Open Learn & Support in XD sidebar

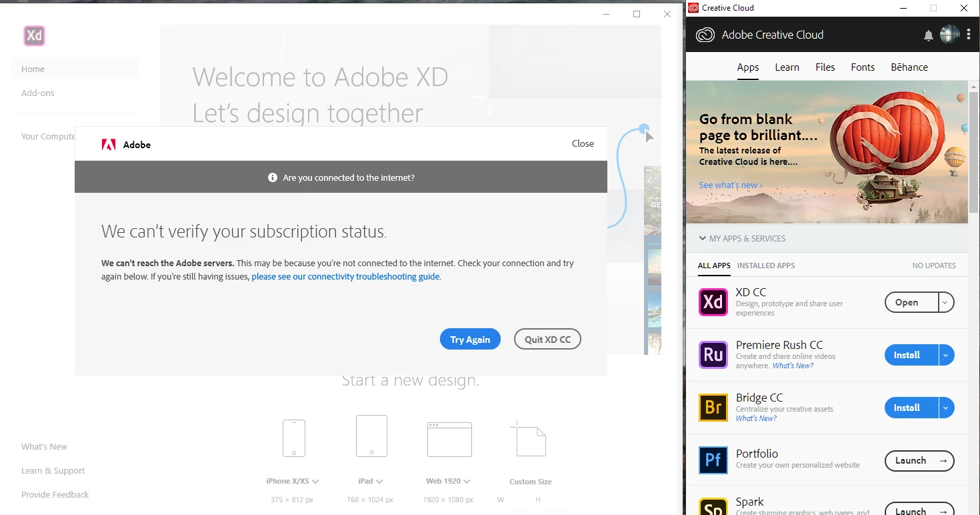click(x=53, y=471)
